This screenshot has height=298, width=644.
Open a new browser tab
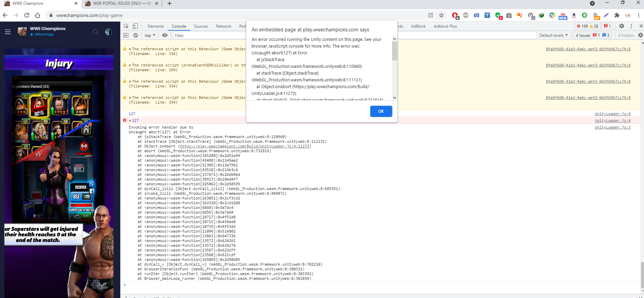170,3
